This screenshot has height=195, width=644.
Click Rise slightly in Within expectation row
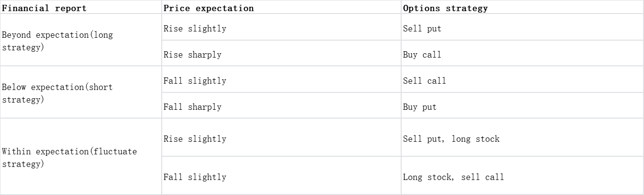click(195, 139)
